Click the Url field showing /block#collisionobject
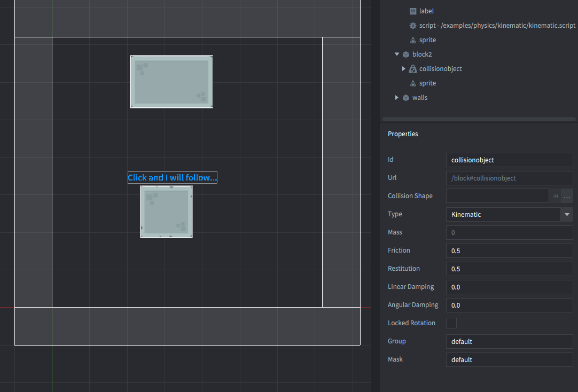 510,178
